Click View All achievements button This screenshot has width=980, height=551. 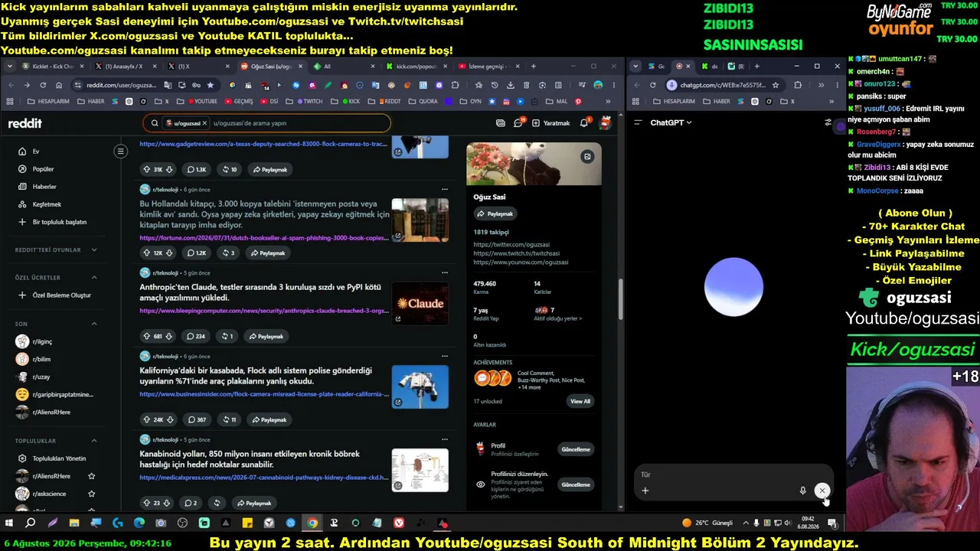point(580,401)
